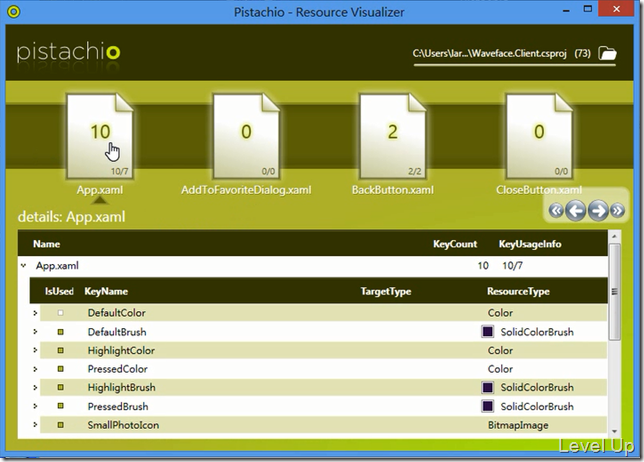
Task: Toggle IsUsed checkbox for DefaultColor
Action: click(60, 313)
